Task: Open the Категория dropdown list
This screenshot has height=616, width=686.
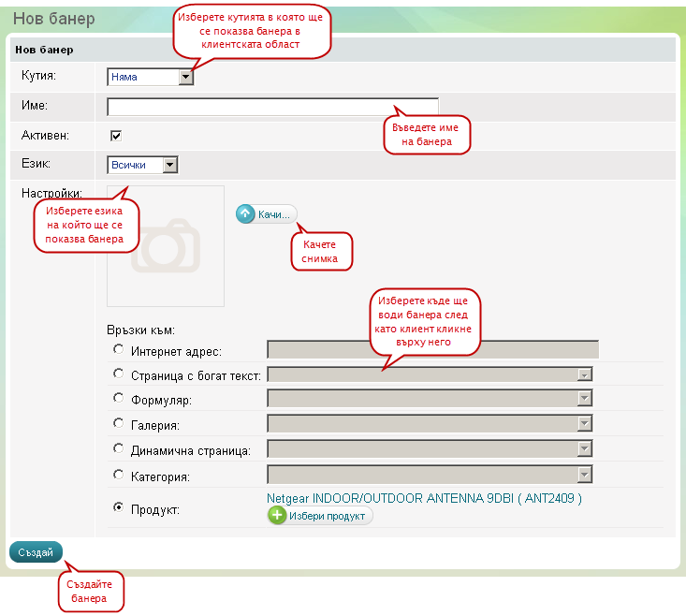Action: click(x=430, y=476)
